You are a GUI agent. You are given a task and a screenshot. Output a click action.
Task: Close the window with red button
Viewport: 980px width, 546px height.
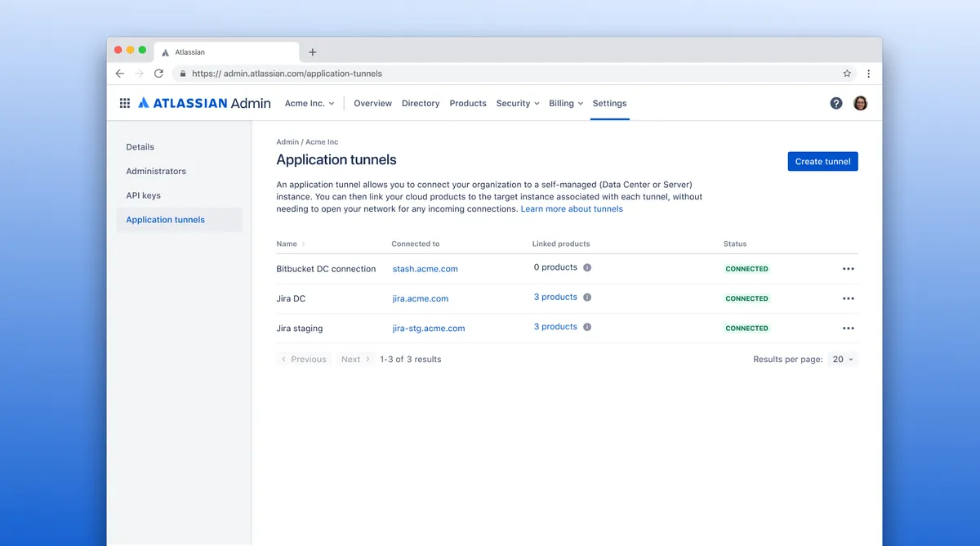pos(118,50)
